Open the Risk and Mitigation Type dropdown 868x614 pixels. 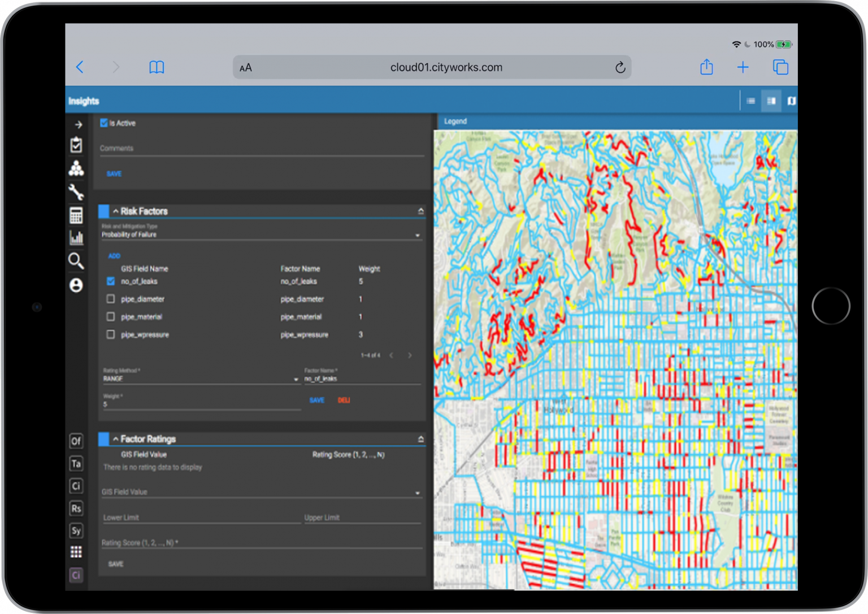point(260,235)
